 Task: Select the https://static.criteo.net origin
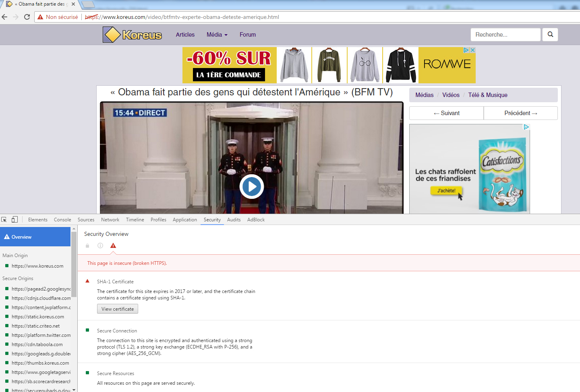click(35, 326)
